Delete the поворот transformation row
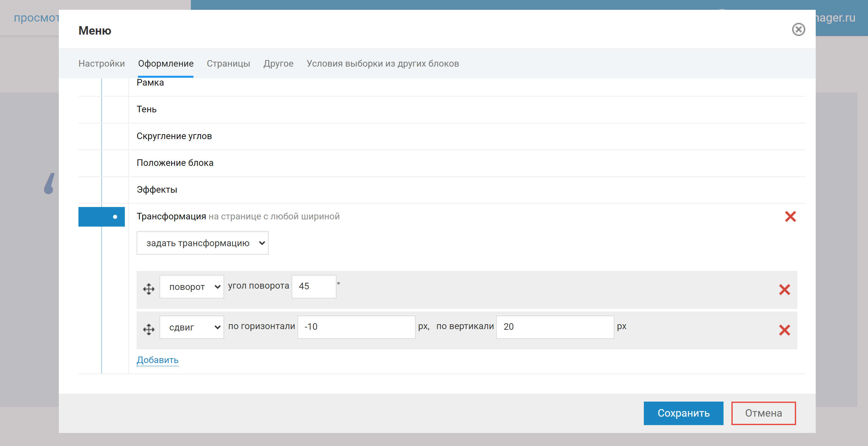Image resolution: width=868 pixels, height=446 pixels. coord(784,290)
